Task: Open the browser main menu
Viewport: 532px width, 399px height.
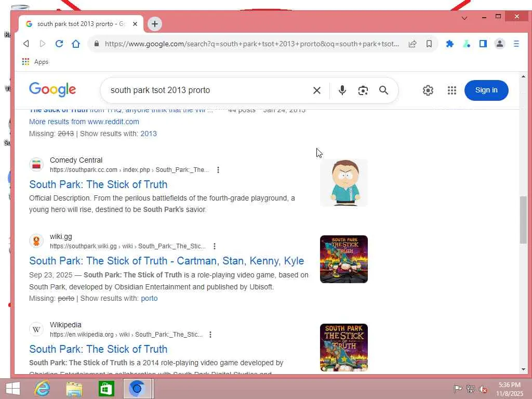Action: 516,44
